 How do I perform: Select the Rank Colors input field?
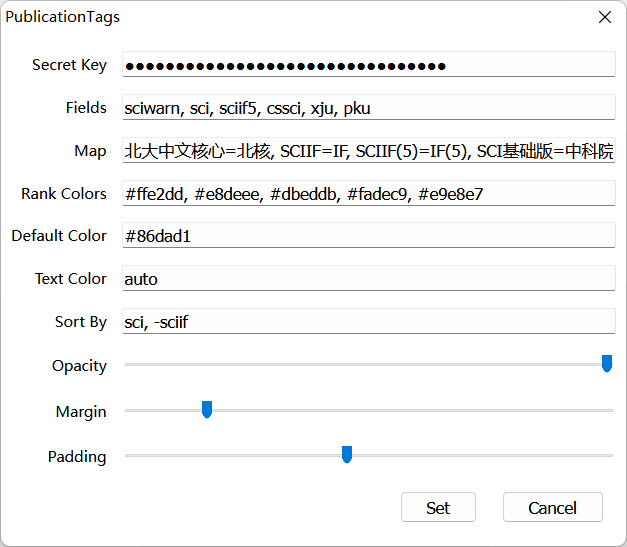click(368, 194)
